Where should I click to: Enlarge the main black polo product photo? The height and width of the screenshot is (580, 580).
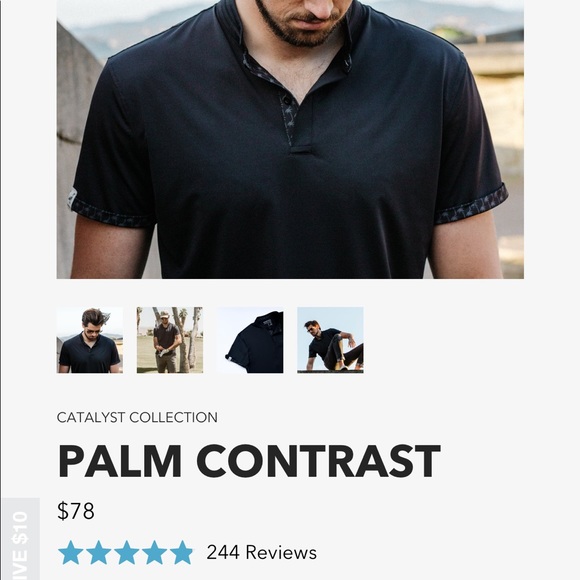tap(290, 139)
